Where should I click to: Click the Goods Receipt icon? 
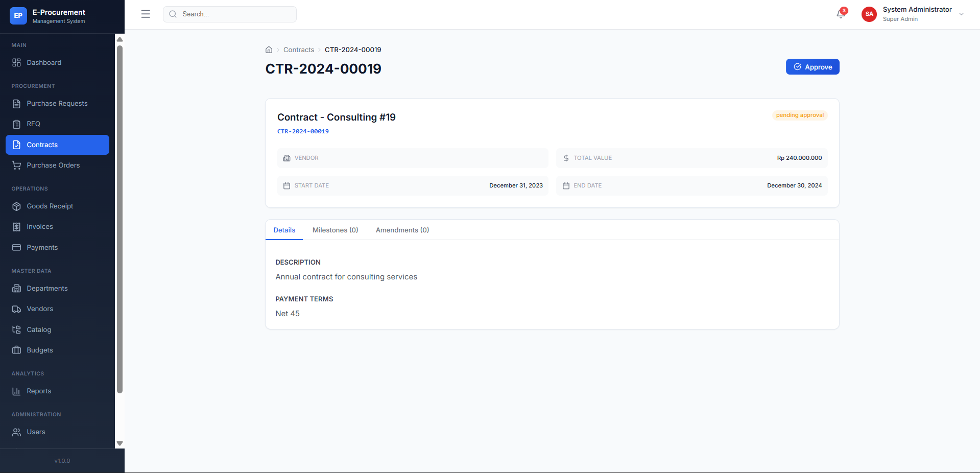[x=17, y=206]
